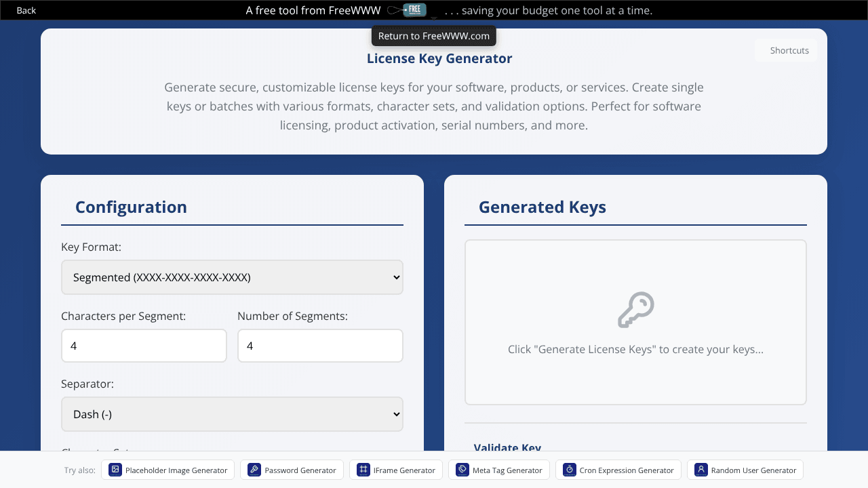
Task: Click the Cron Expression Generator icon
Action: tap(570, 470)
